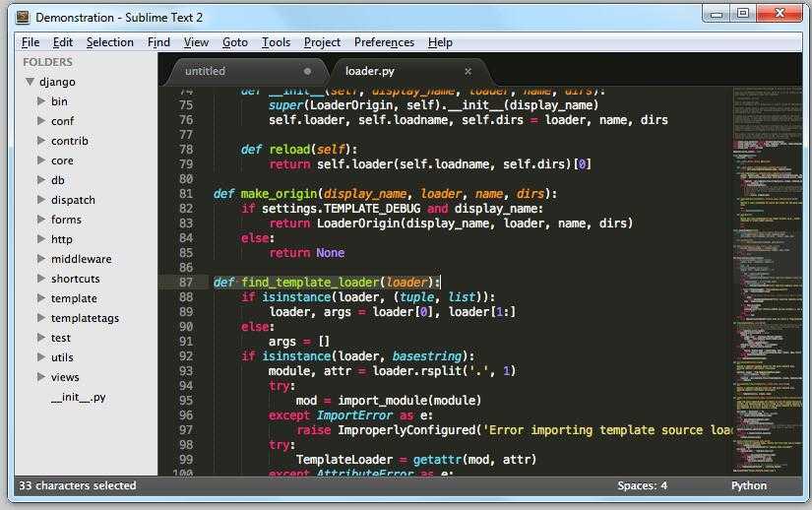The height and width of the screenshot is (510, 812).
Task: Expand the middleware folder arrow
Action: tap(41, 258)
